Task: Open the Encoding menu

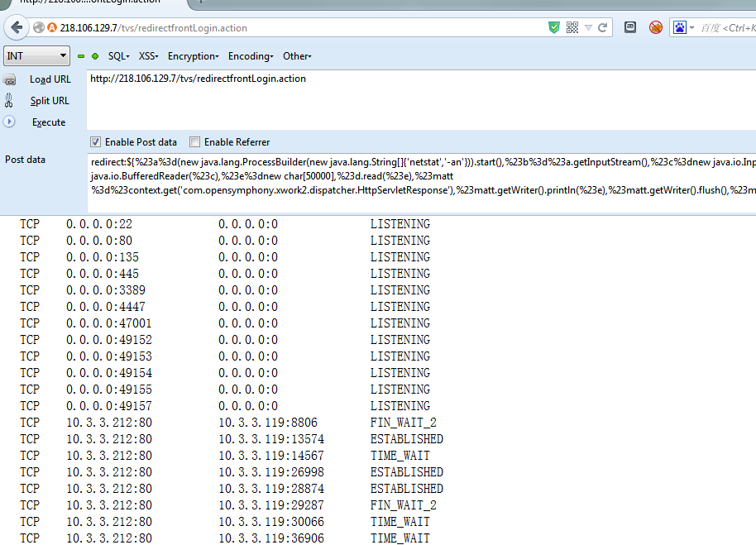Action: 251,56
